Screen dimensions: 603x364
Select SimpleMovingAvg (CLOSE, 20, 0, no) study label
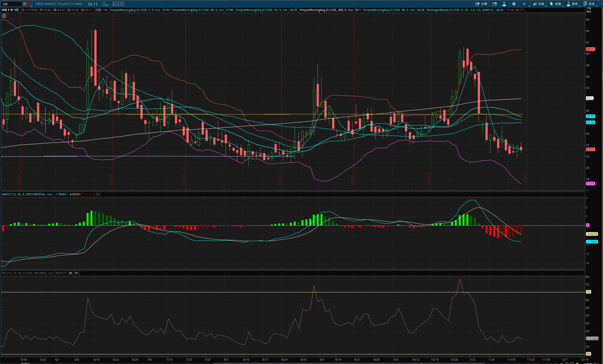(262, 10)
